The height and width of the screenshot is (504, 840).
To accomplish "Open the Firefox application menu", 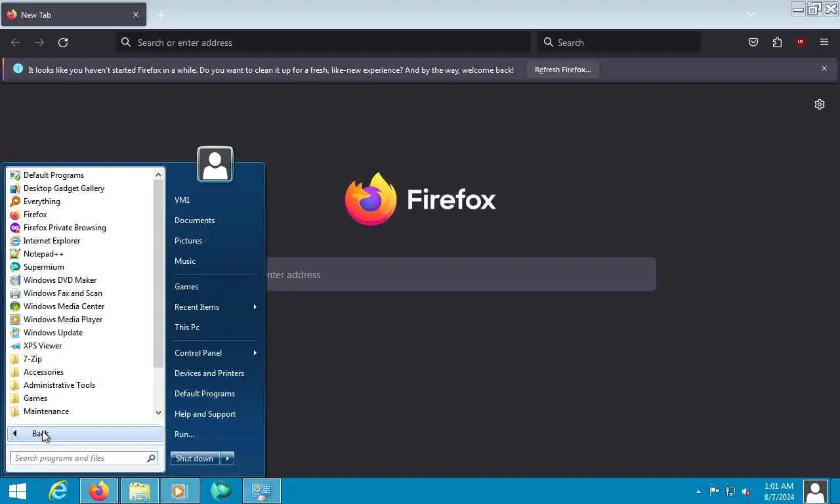I will coord(824,43).
